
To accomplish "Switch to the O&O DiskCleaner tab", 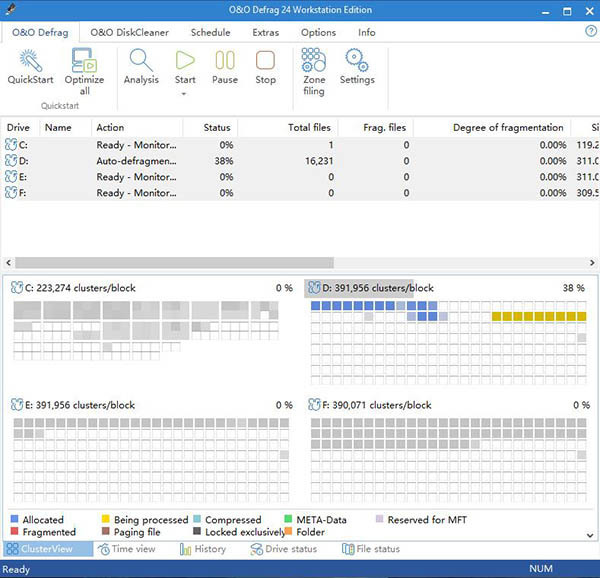I will tap(127, 32).
